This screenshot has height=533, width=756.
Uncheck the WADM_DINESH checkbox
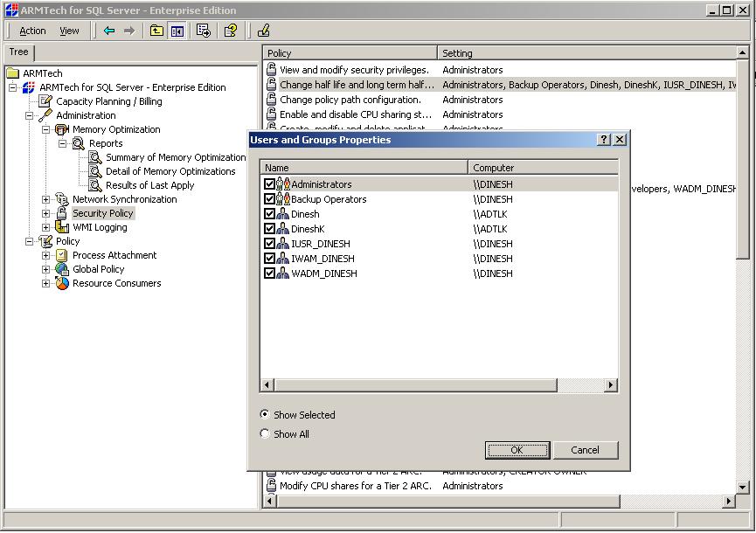(x=269, y=273)
